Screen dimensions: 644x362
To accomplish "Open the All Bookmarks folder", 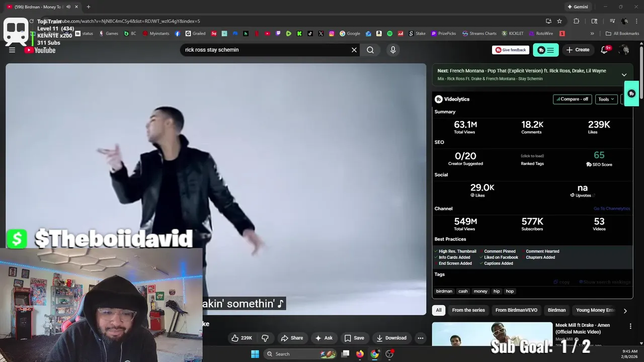I will [622, 34].
